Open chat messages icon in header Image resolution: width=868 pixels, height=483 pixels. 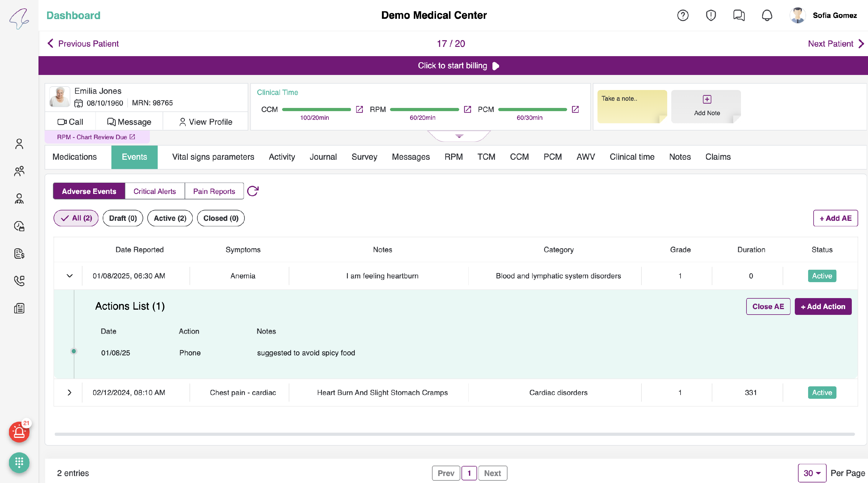(739, 15)
